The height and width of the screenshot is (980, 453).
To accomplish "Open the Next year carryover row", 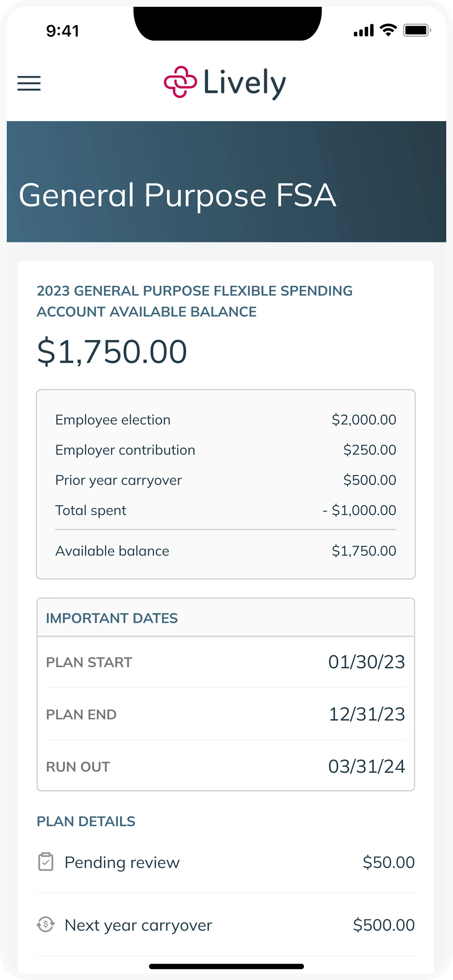I will (225, 924).
